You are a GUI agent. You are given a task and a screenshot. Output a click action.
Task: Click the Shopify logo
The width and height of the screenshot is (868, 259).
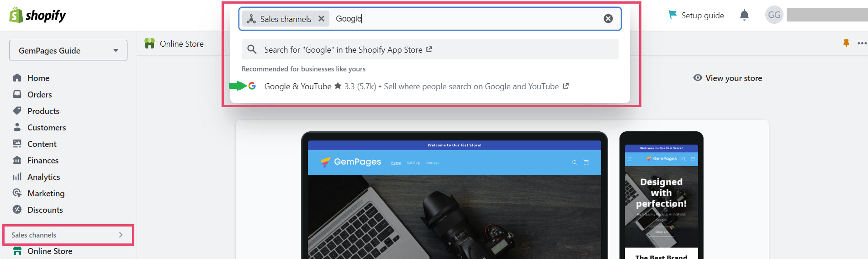click(x=37, y=16)
